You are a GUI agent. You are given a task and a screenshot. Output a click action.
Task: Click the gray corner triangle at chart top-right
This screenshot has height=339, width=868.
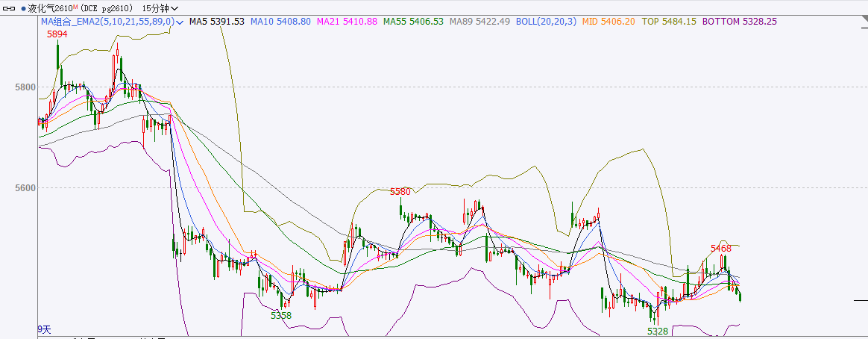click(865, 17)
